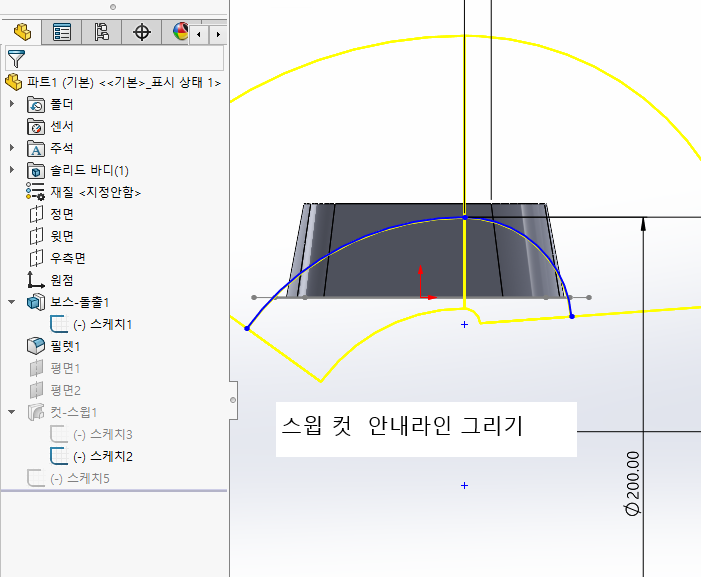
Task: Select the 원점 origin icon
Action: (x=36, y=280)
